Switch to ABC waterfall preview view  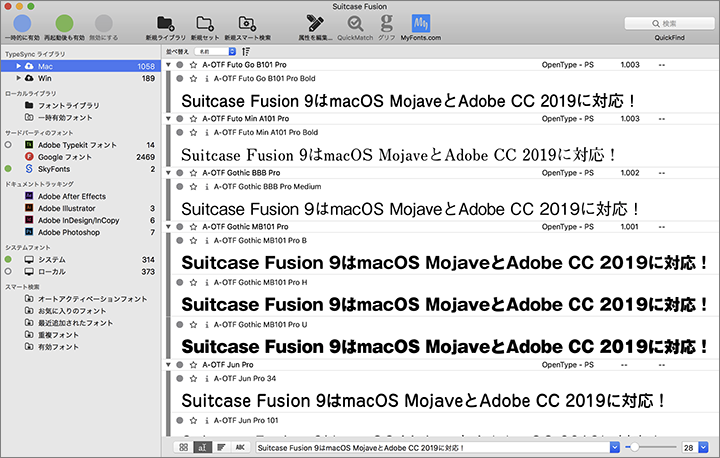tap(240, 447)
